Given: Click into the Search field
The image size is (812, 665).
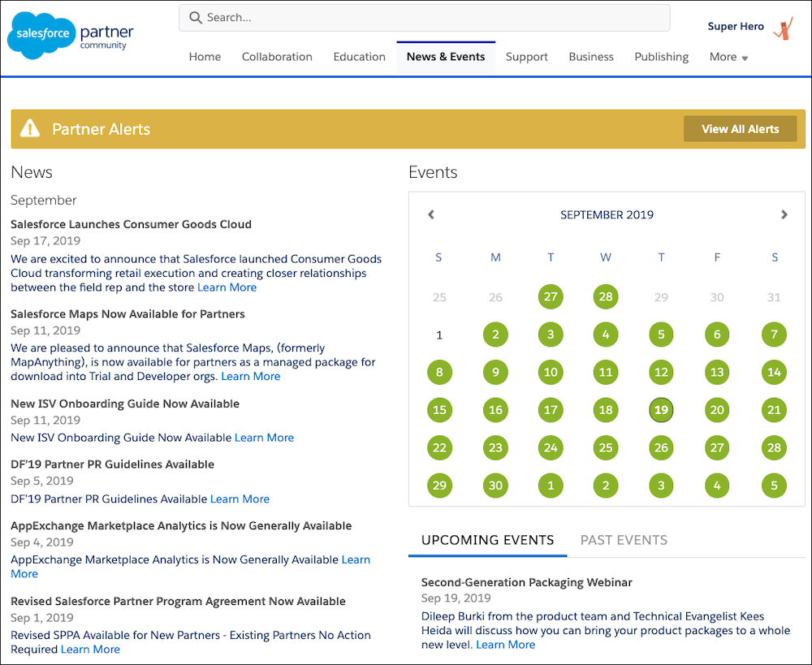Looking at the screenshot, I should [424, 18].
